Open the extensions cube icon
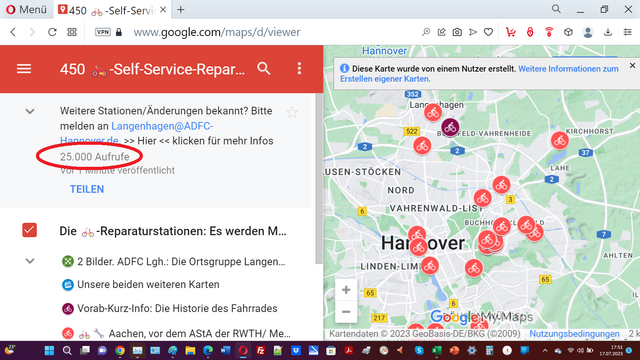The image size is (640, 360). point(568,32)
